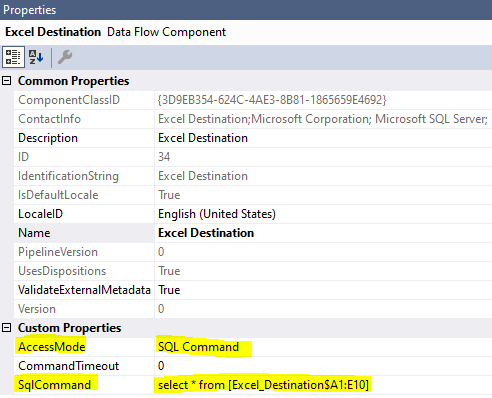Click the IdentificationString property label
The height and width of the screenshot is (398, 492).
pyautogui.click(x=68, y=176)
